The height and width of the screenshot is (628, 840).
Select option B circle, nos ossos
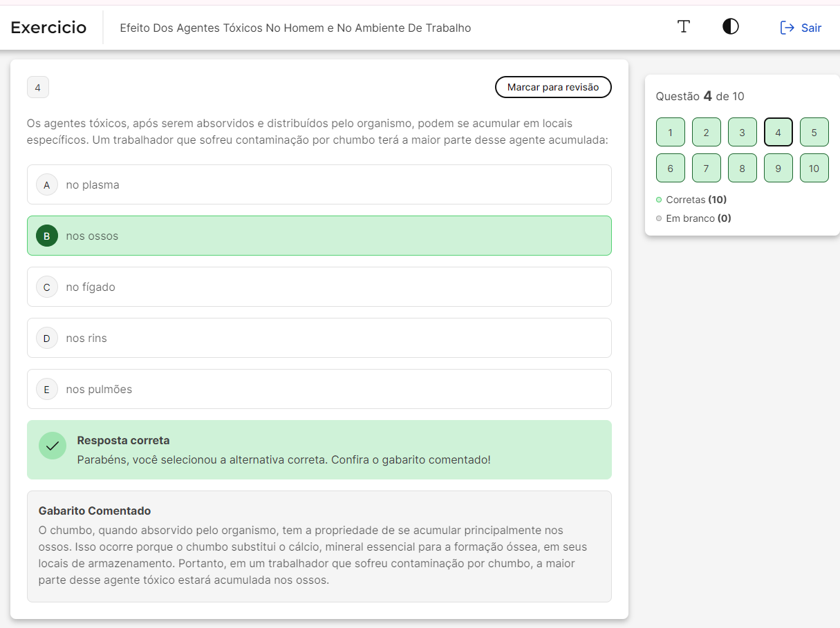[47, 236]
